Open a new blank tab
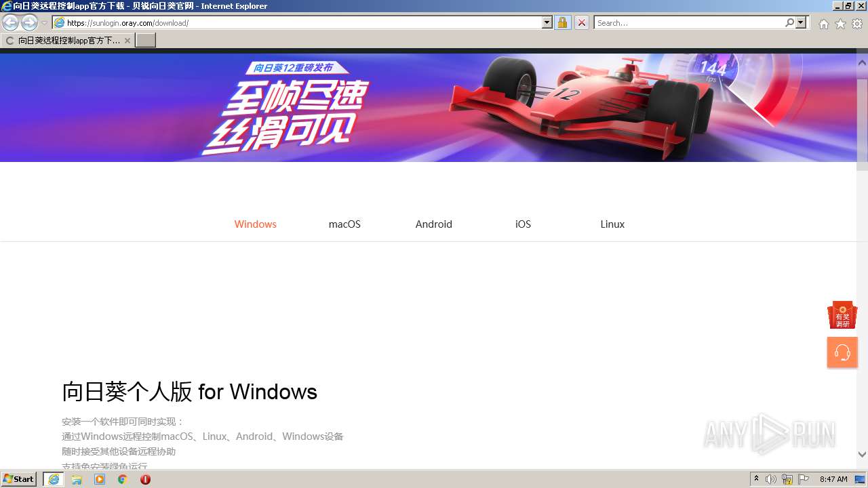The image size is (868, 488). coord(146,41)
